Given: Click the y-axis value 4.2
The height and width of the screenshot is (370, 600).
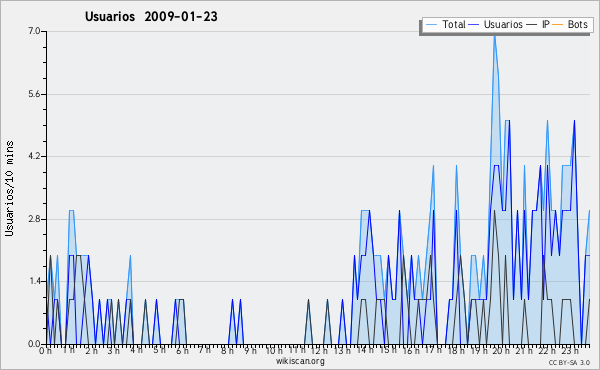Looking at the screenshot, I should pos(34,156).
